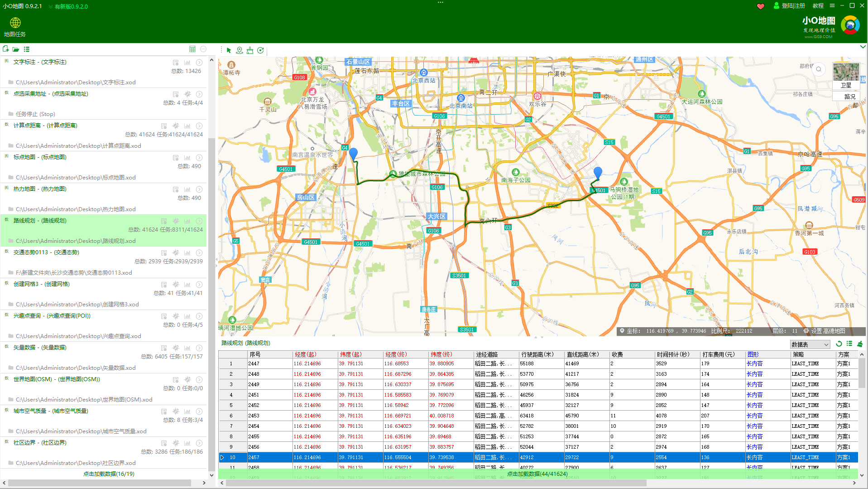Click the list icon beside data table refresh
This screenshot has width=868, height=489.
(x=849, y=344)
